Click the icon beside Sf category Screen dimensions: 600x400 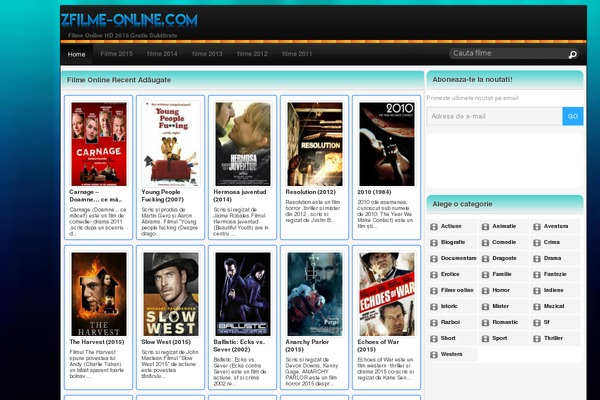[x=537, y=323]
